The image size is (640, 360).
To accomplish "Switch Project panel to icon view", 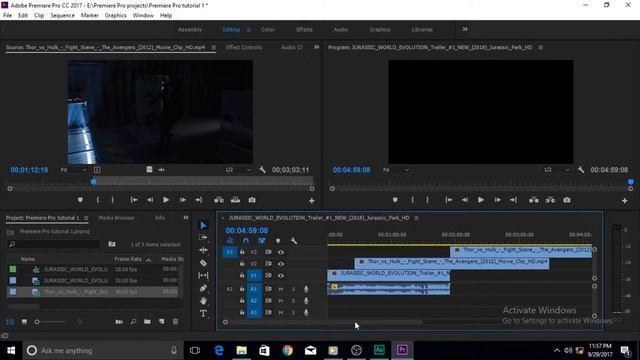I will point(24,322).
